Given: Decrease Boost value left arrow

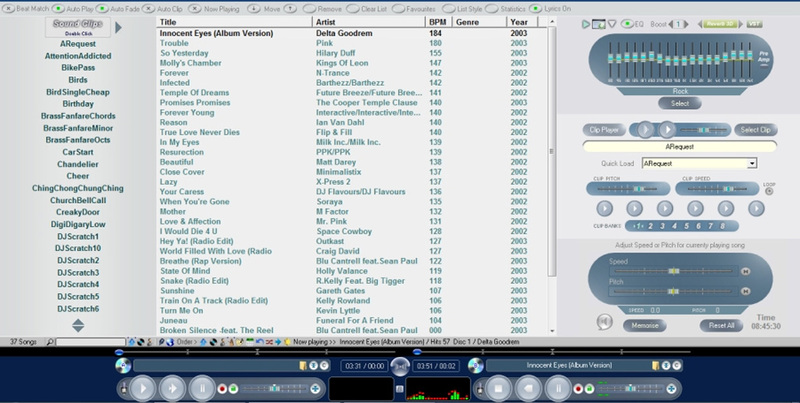Looking at the screenshot, I should (671, 24).
